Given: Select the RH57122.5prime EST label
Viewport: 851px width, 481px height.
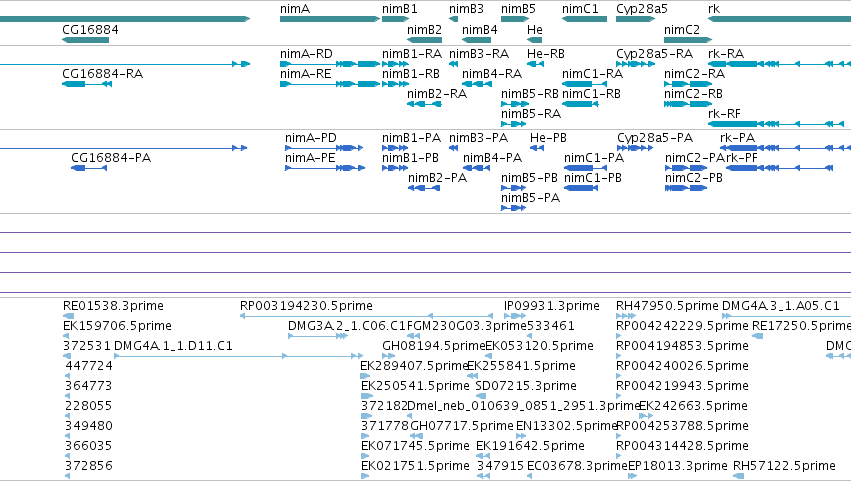Looking at the screenshot, I should click(784, 466).
